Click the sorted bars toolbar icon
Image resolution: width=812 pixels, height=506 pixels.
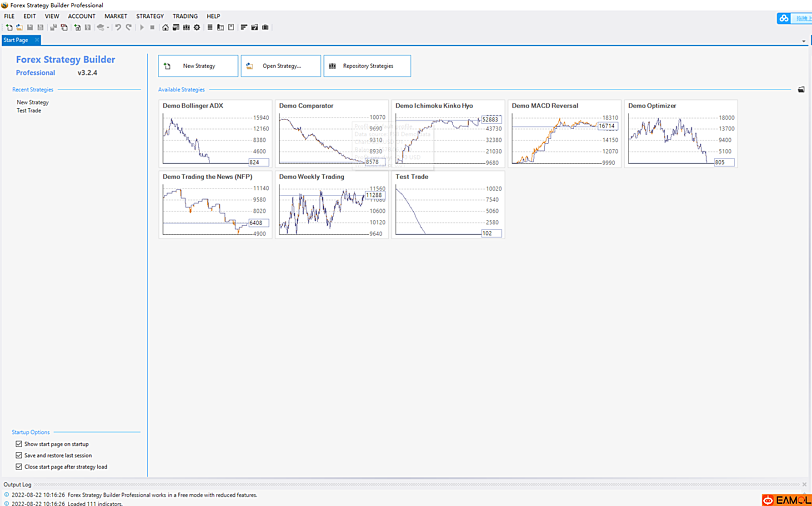[244, 27]
